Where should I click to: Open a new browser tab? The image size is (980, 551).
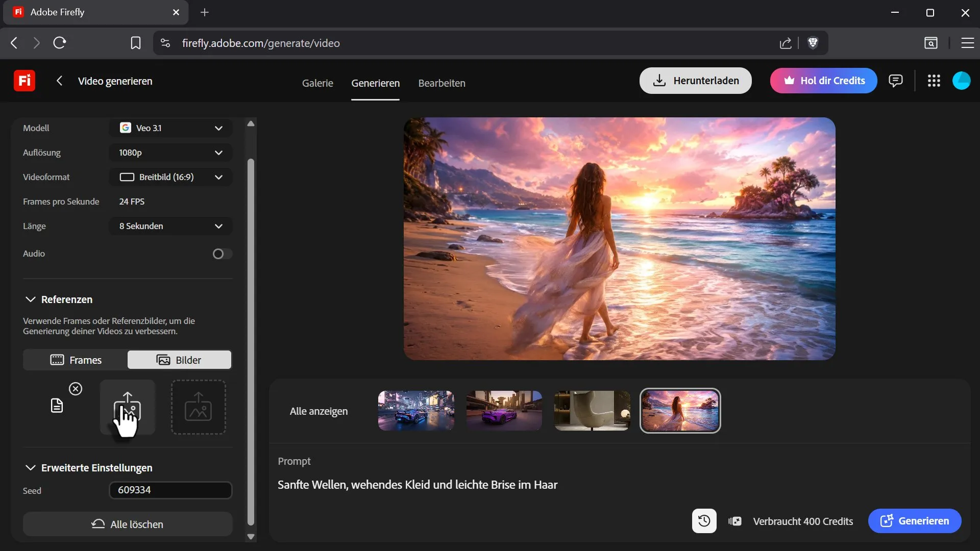(205, 12)
